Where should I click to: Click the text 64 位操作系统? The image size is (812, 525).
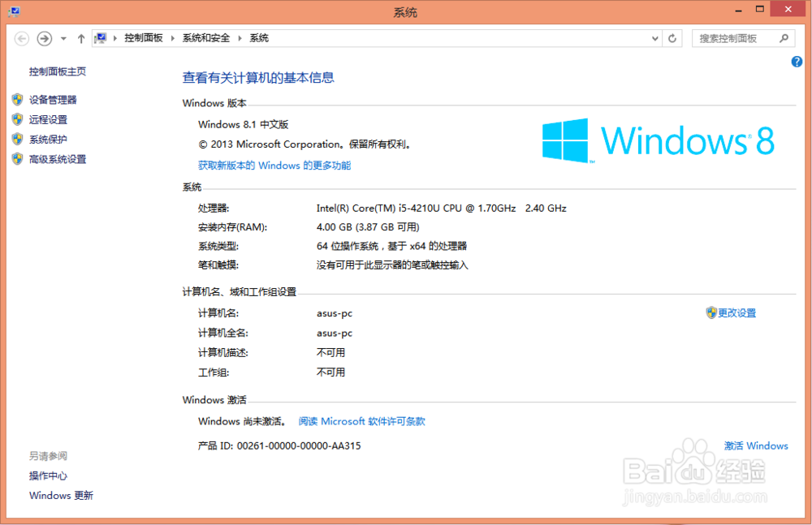[347, 246]
